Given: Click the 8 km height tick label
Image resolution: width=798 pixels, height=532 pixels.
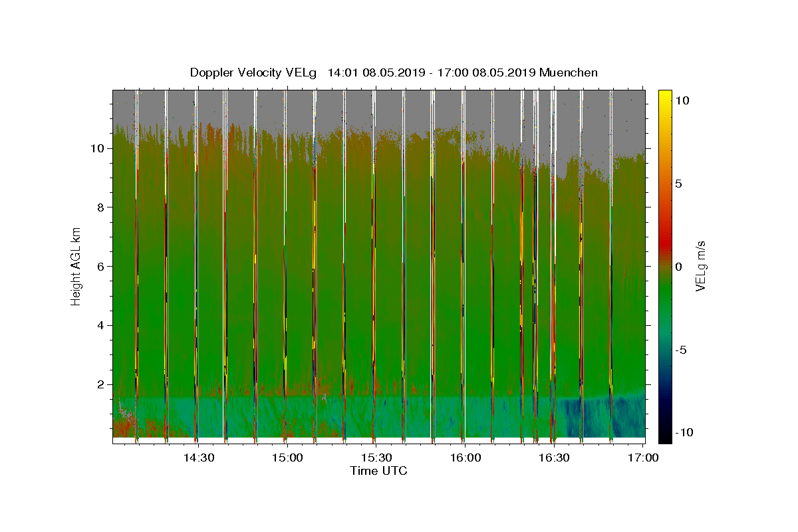Looking at the screenshot, I should pyautogui.click(x=101, y=207).
